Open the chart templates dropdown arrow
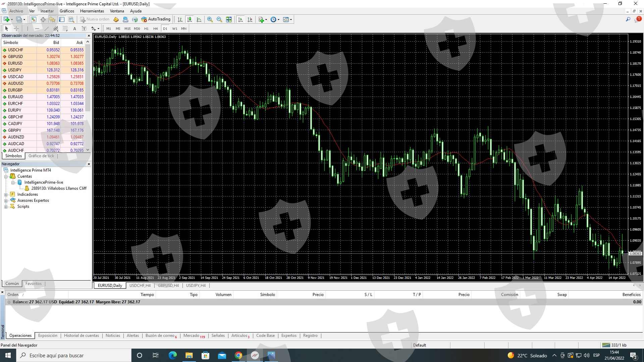Viewport: 644px width, 362px height. point(291,19)
